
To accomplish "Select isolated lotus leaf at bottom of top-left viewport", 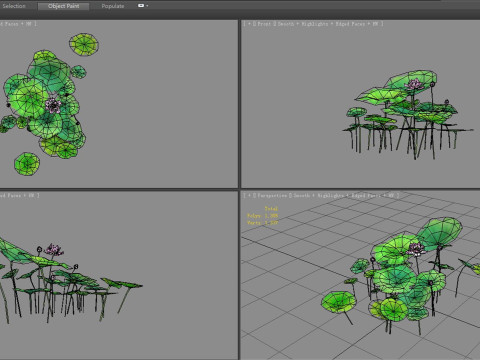I will 27,164.
